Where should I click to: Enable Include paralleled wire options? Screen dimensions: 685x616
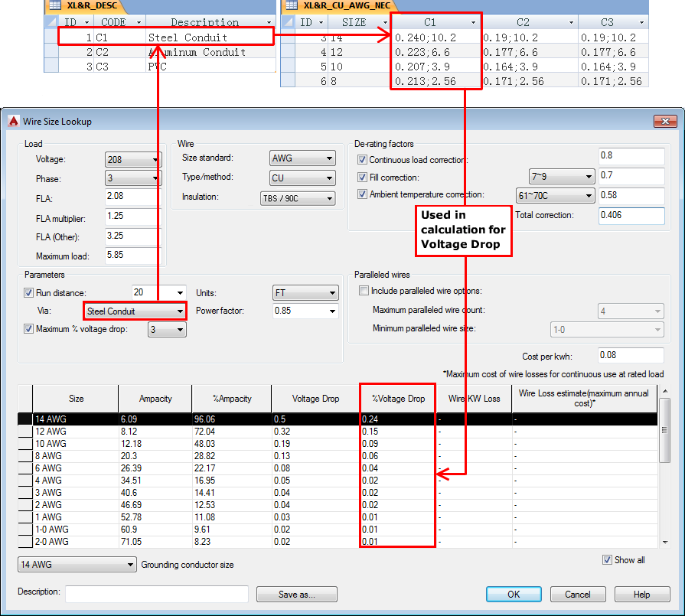tap(364, 291)
